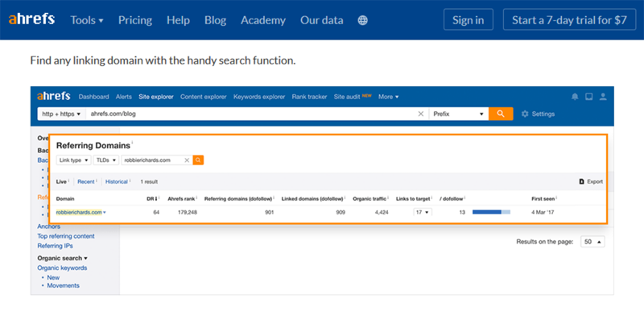Open the Prefix mode dropdown
The height and width of the screenshot is (320, 644).
[x=458, y=114]
